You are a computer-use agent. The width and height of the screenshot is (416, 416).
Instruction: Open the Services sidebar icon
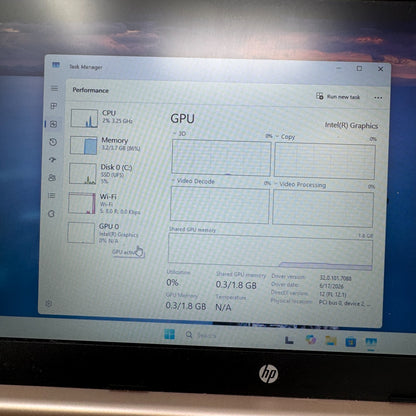tap(51, 214)
